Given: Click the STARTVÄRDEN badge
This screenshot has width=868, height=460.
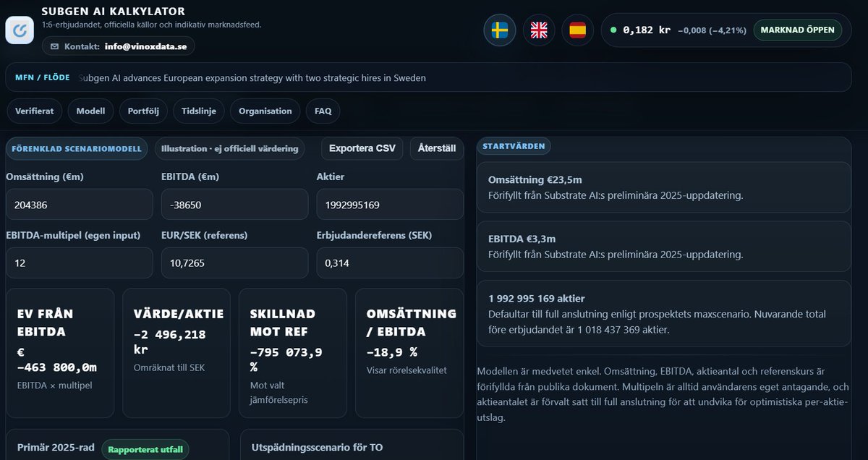Looking at the screenshot, I should [514, 146].
